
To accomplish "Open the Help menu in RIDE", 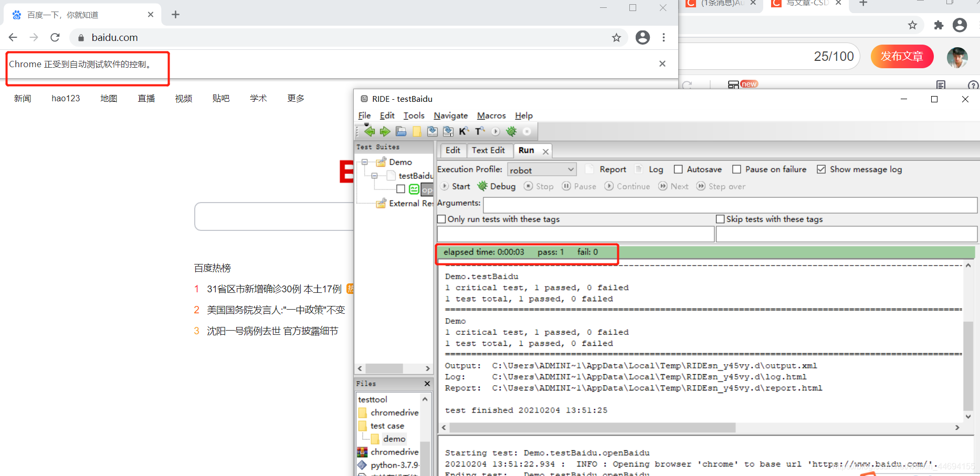I will [x=523, y=115].
